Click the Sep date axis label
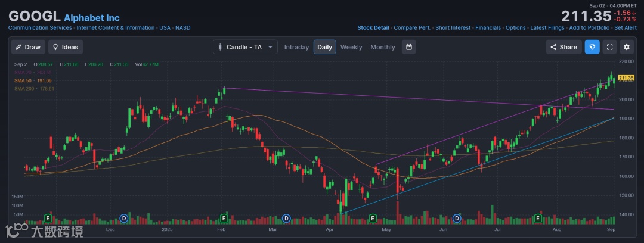This screenshot has height=243, width=644. click(x=611, y=230)
